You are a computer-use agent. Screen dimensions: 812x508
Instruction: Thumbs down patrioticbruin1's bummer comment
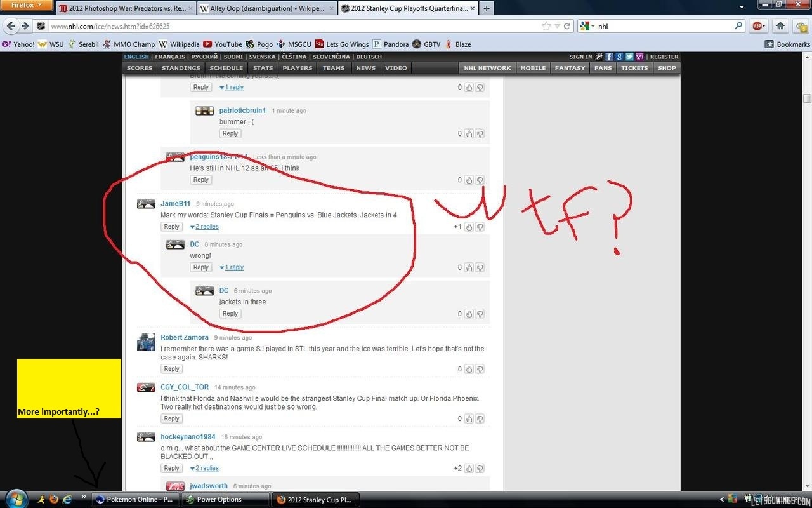[x=480, y=134]
